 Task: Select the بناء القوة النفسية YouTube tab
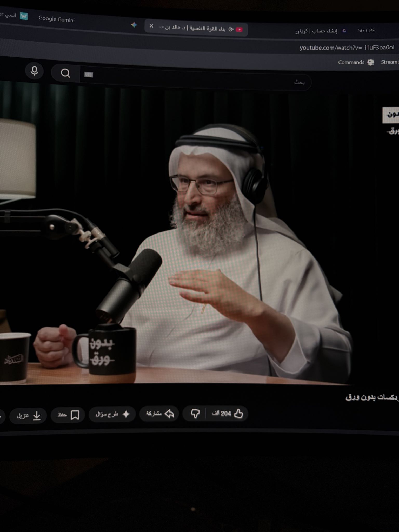(x=197, y=28)
